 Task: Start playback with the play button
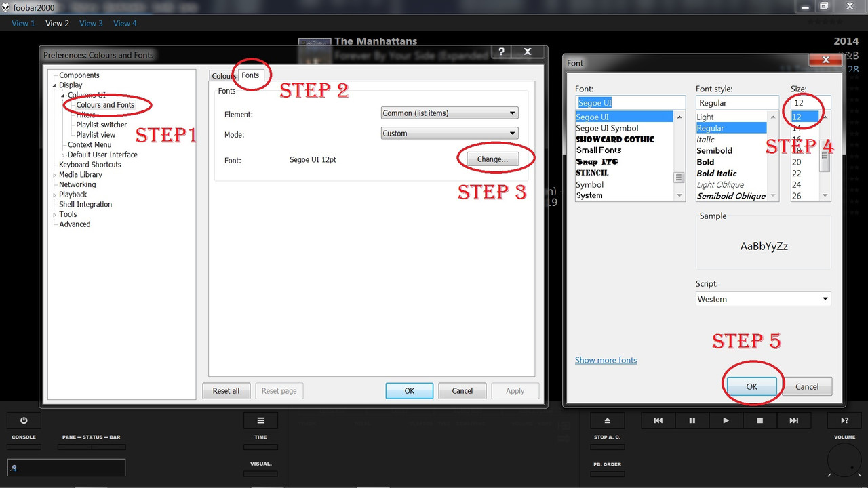click(x=726, y=420)
